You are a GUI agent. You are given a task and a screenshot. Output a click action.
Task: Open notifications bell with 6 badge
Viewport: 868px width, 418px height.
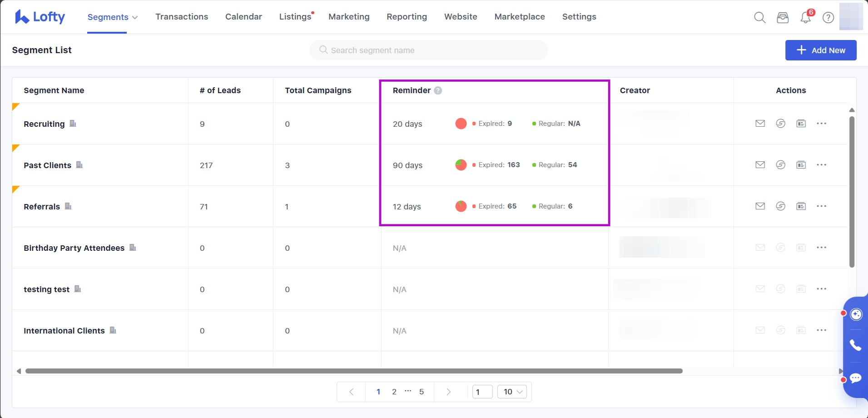click(806, 18)
